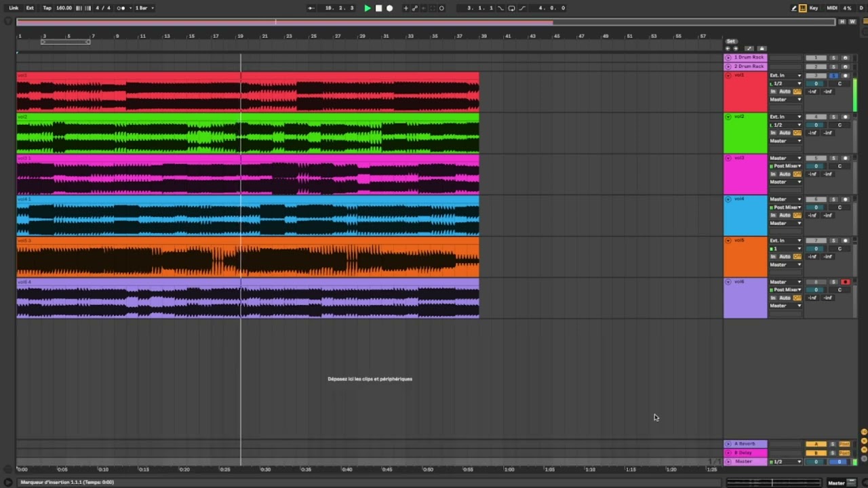This screenshot has height=488, width=868.
Task: Solo the vol1 track
Action: (834, 75)
